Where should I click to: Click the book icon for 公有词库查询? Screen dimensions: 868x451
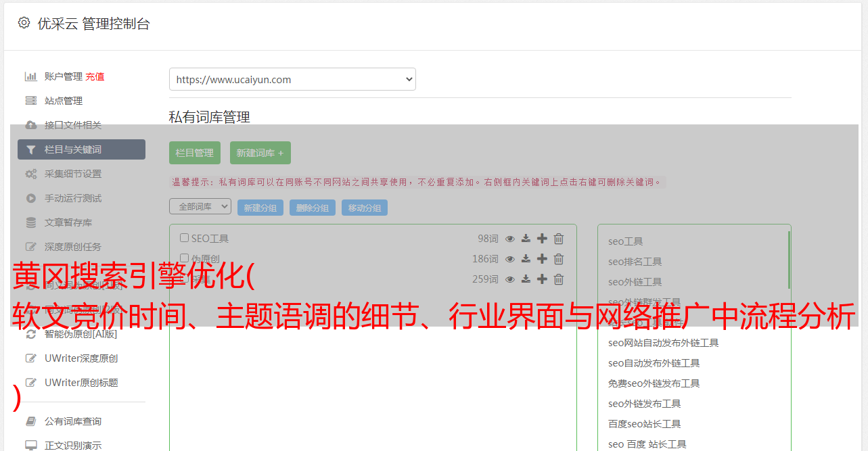[x=30, y=421]
